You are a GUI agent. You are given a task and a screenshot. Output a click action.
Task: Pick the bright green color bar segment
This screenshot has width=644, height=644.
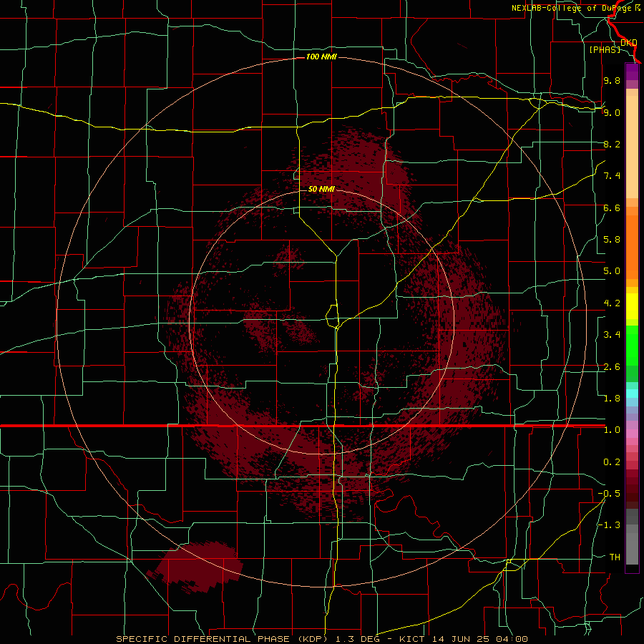pyautogui.click(x=632, y=346)
